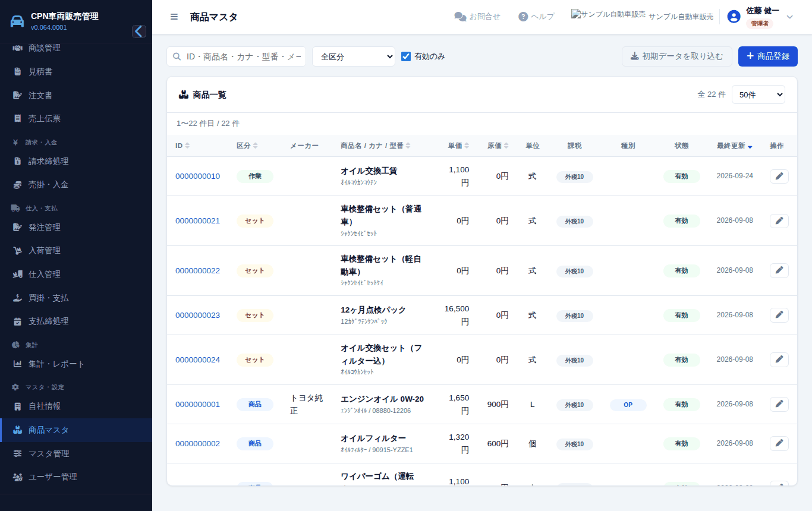812x511 pixels.
Task: Open the 全区分 category dropdown
Action: point(354,56)
